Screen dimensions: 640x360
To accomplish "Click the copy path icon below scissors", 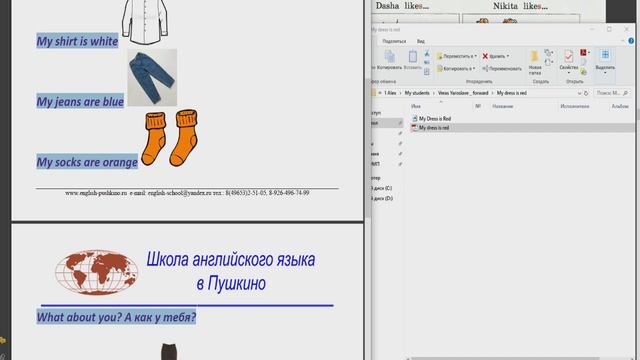I will [427, 62].
